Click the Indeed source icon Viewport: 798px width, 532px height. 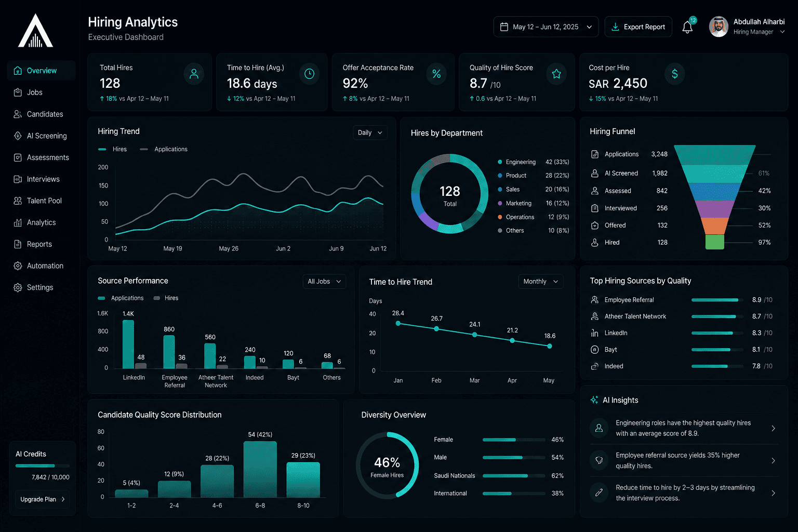595,366
